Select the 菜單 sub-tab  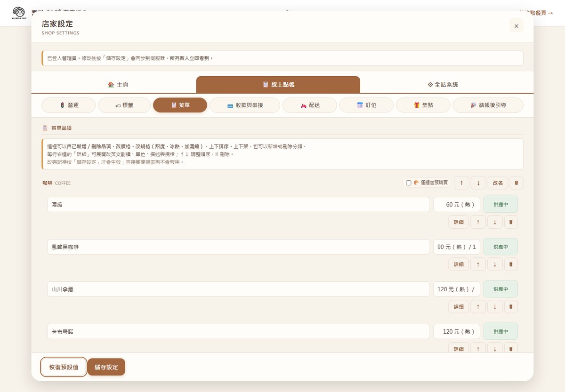coord(180,105)
